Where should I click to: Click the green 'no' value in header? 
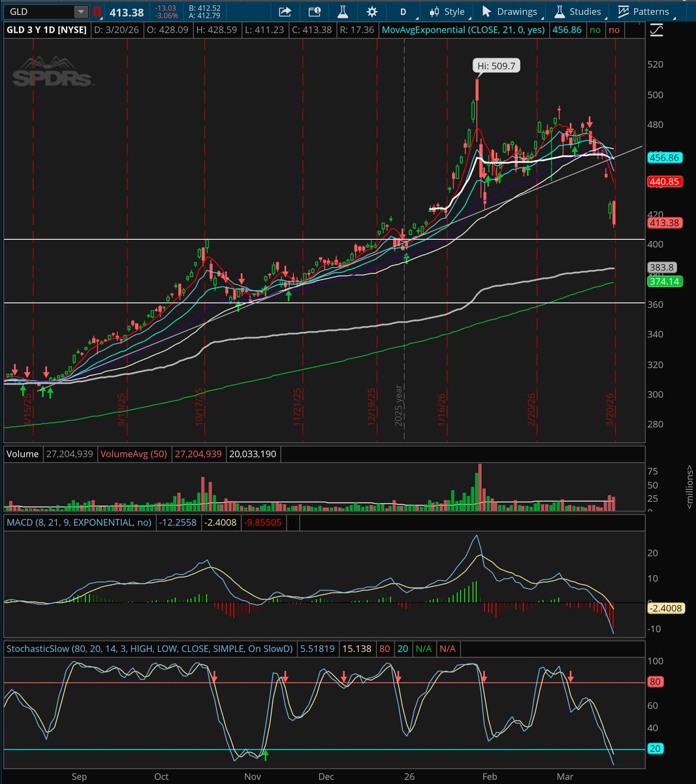click(595, 30)
